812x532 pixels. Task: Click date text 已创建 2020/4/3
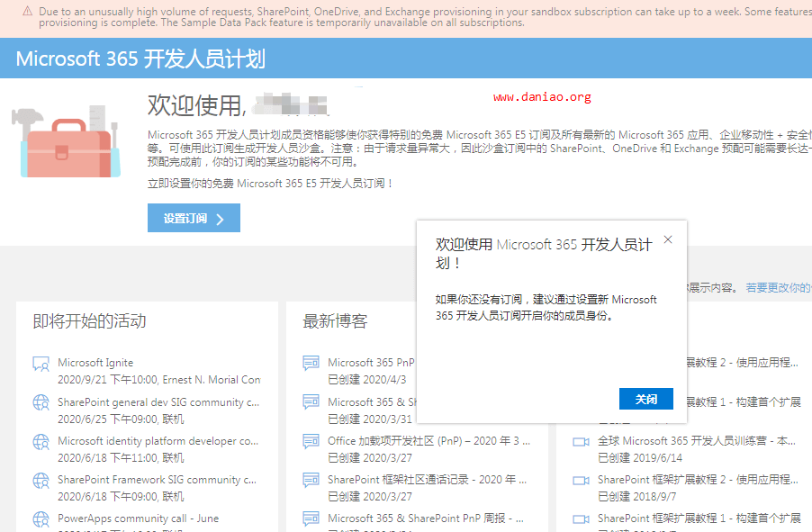[x=366, y=380]
